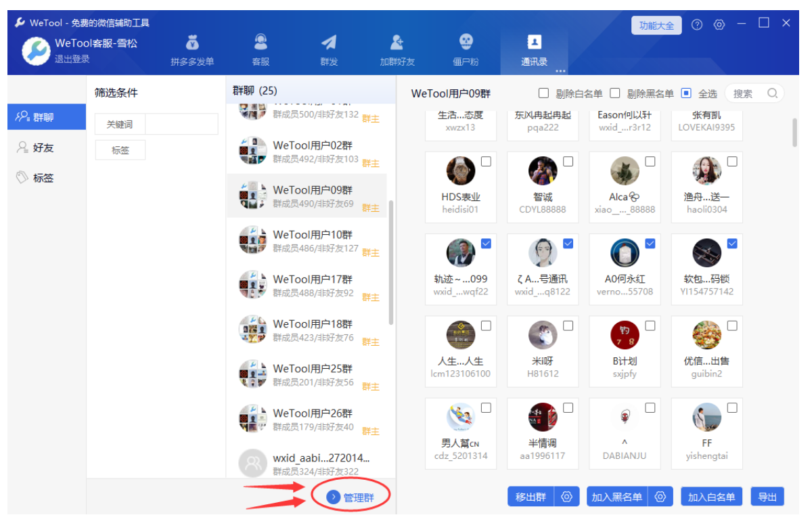The image size is (812, 515).
Task: Select 标签 in the left sidebar
Action: pos(47,178)
